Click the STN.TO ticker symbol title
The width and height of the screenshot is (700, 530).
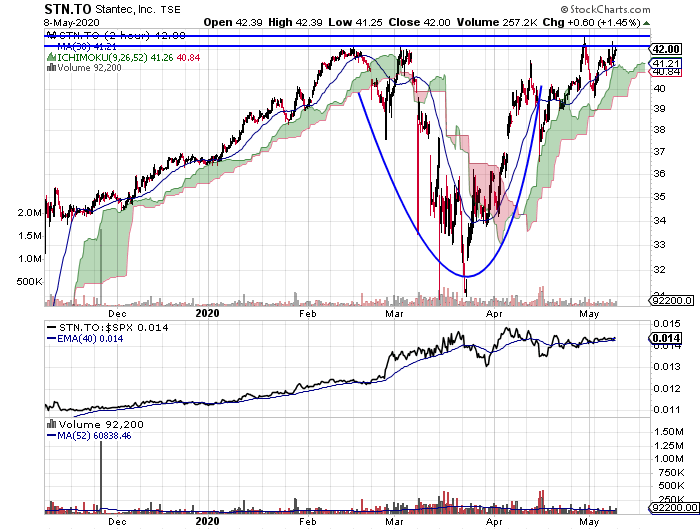[67, 9]
